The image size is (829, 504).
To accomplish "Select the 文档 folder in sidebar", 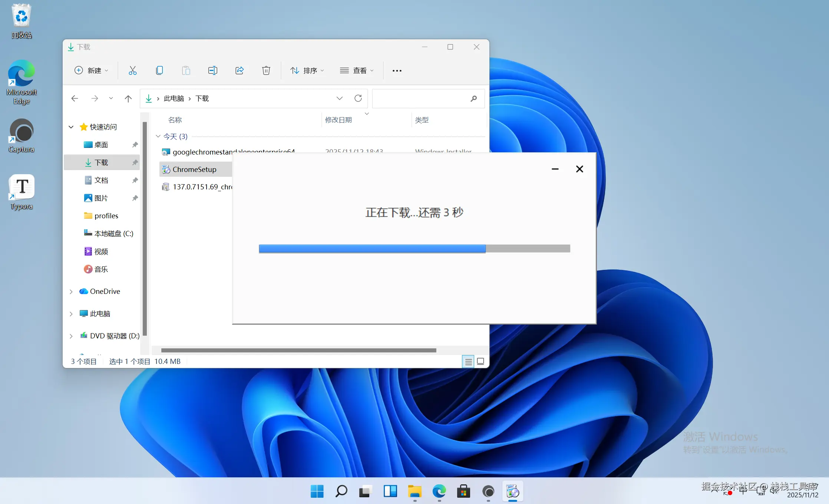I will pos(101,180).
